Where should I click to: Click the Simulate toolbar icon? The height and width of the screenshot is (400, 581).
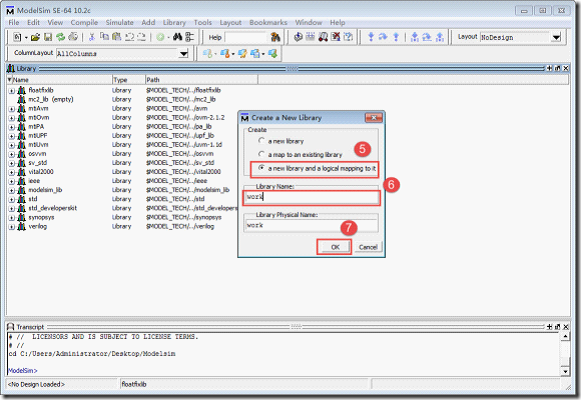pos(323,37)
